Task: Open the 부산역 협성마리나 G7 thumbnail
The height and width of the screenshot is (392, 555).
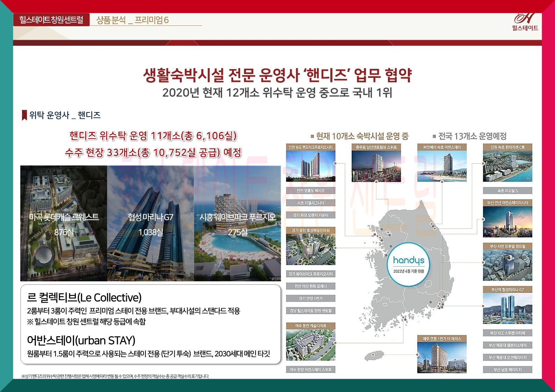Action: coord(507,305)
